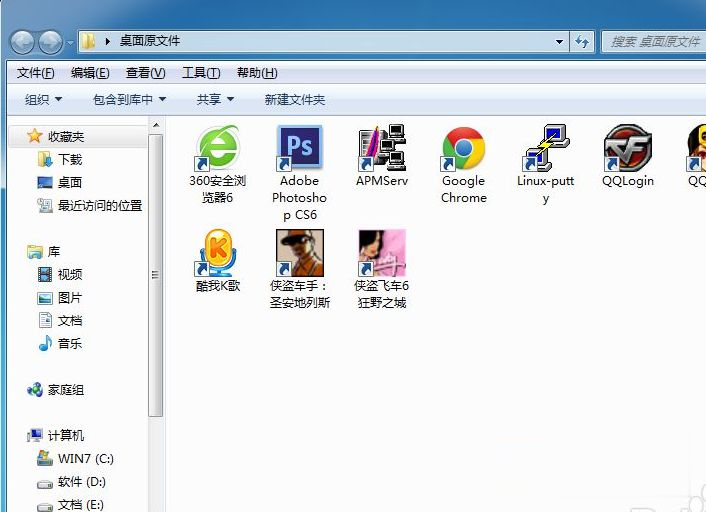Image resolution: width=706 pixels, height=512 pixels.
Task: Click the 'Google Chrome' file name text
Action: [463, 189]
